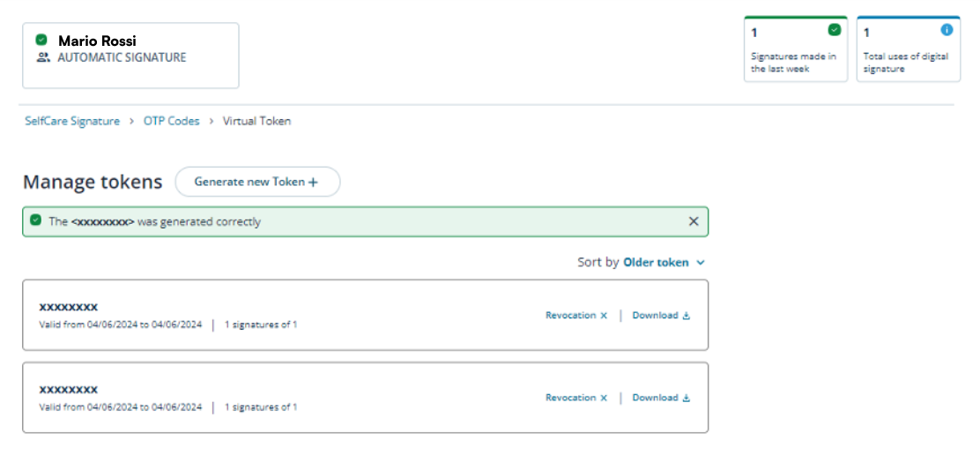
Task: Dismiss the token generated success message
Action: [x=694, y=221]
